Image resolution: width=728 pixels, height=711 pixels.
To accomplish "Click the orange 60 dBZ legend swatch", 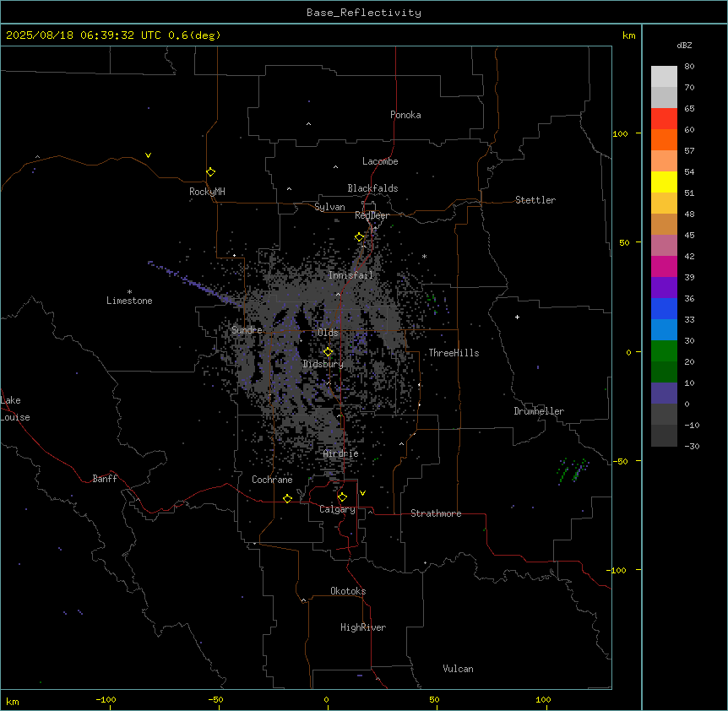I will 664,139.
